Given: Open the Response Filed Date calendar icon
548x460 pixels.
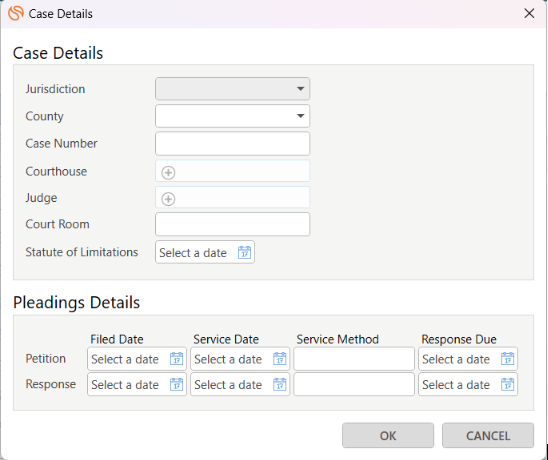Looking at the screenshot, I should click(176, 384).
